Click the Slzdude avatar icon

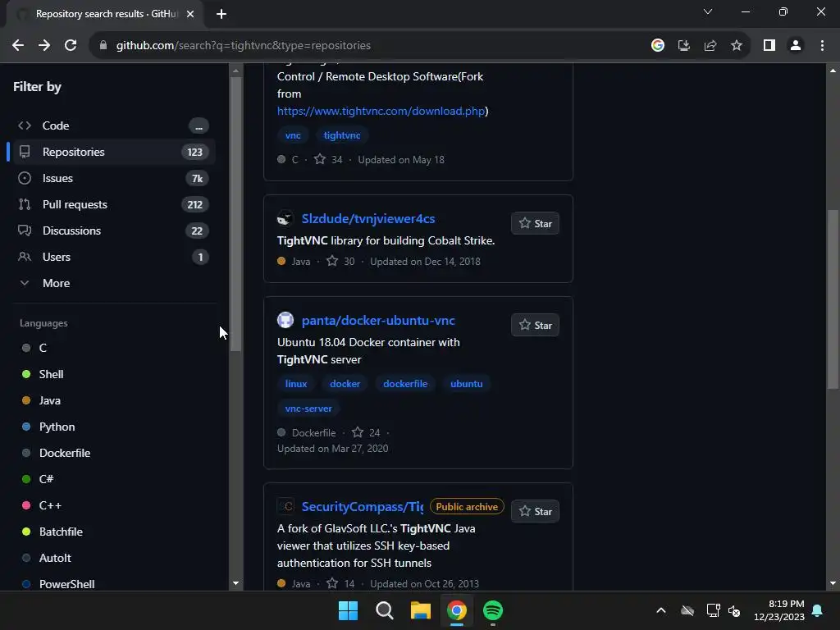point(285,218)
